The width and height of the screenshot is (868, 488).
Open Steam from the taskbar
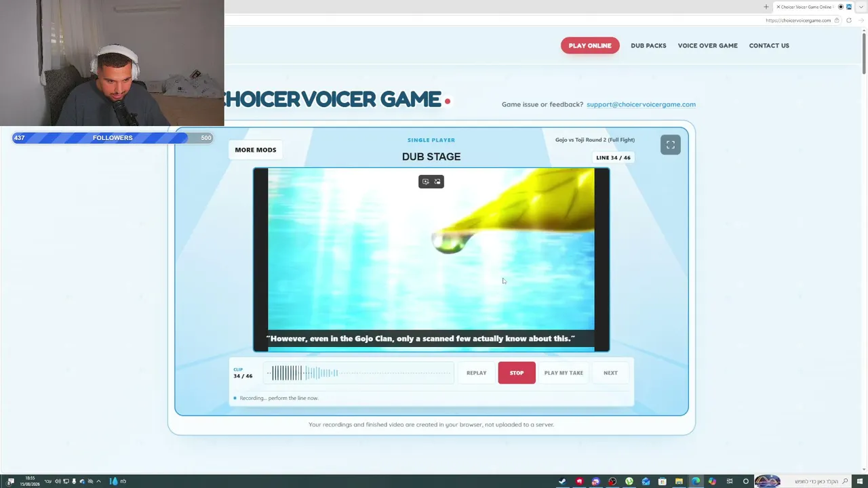click(x=562, y=481)
